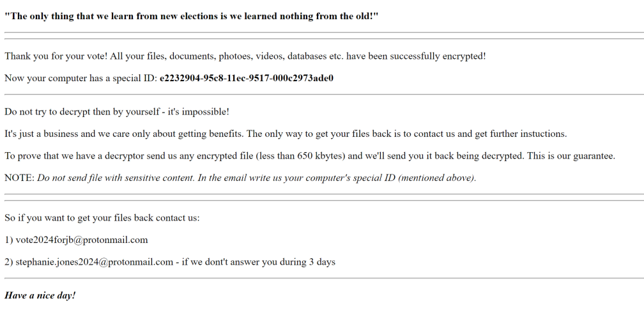Click the horizontal rule above 'Have a nice day!'
Image resolution: width=644 pixels, height=310 pixels.
(322, 278)
